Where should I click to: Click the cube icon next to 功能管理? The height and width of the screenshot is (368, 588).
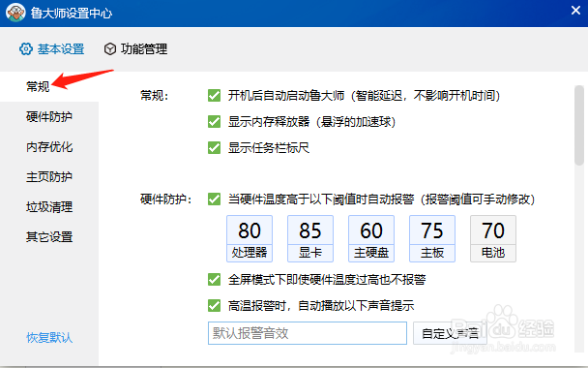tap(110, 48)
